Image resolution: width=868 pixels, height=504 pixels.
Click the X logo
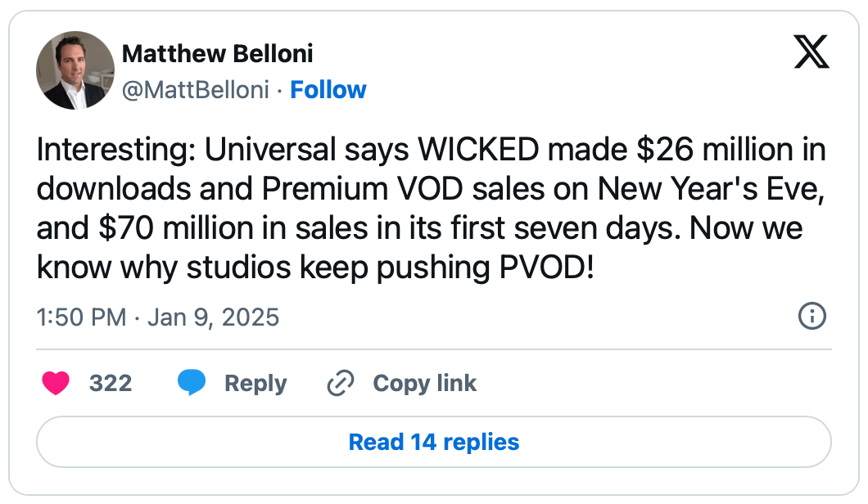pyautogui.click(x=811, y=53)
